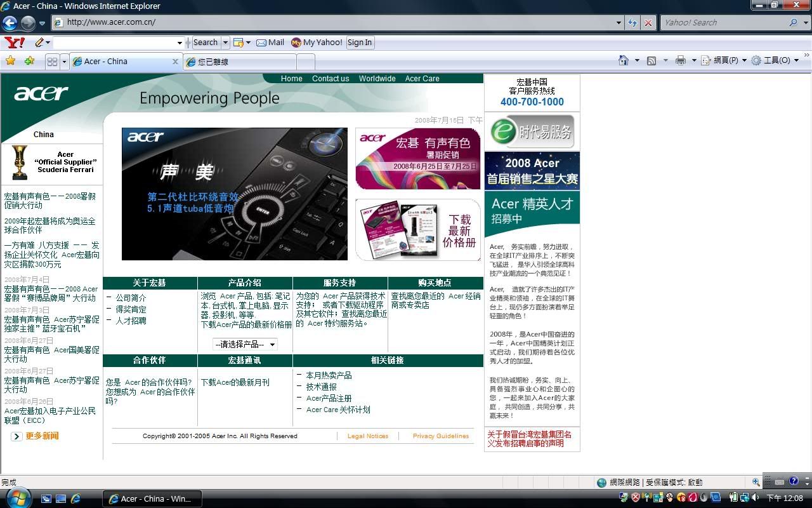Screen dimensions: 812x508
Task: Open the Acer Care navigation link
Action: click(422, 79)
